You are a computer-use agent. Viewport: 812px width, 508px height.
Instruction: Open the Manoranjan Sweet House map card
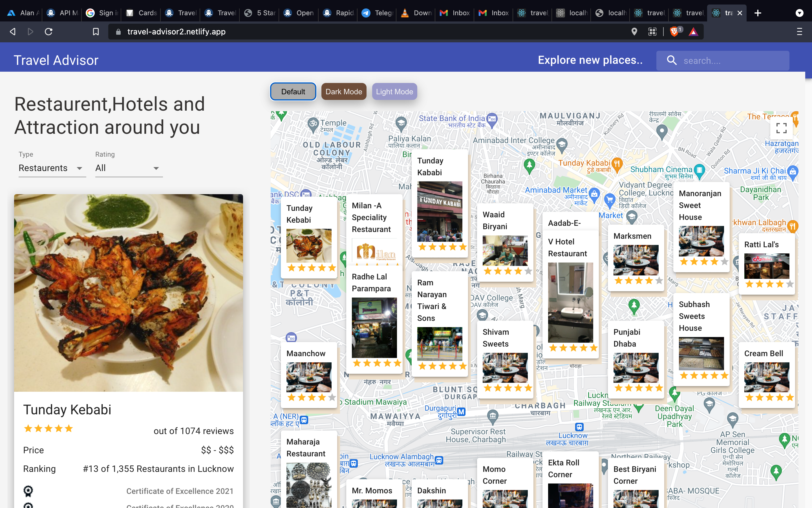coord(701,227)
